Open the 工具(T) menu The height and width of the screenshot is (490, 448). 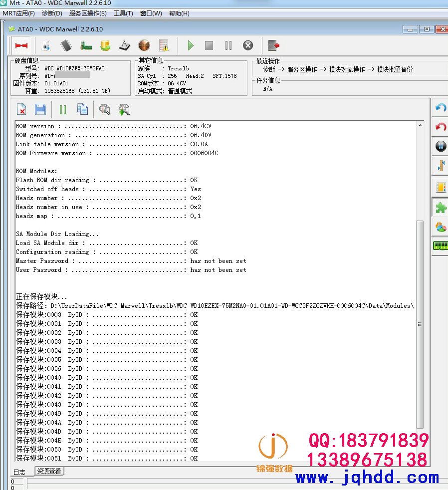[x=123, y=13]
